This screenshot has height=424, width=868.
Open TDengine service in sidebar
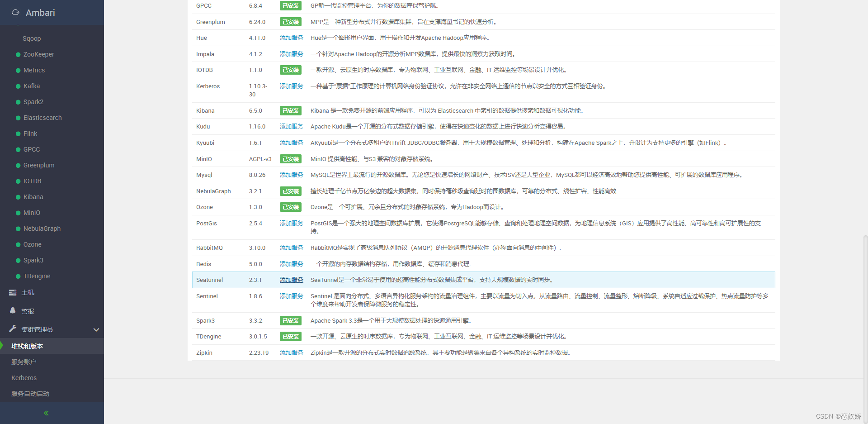click(37, 276)
